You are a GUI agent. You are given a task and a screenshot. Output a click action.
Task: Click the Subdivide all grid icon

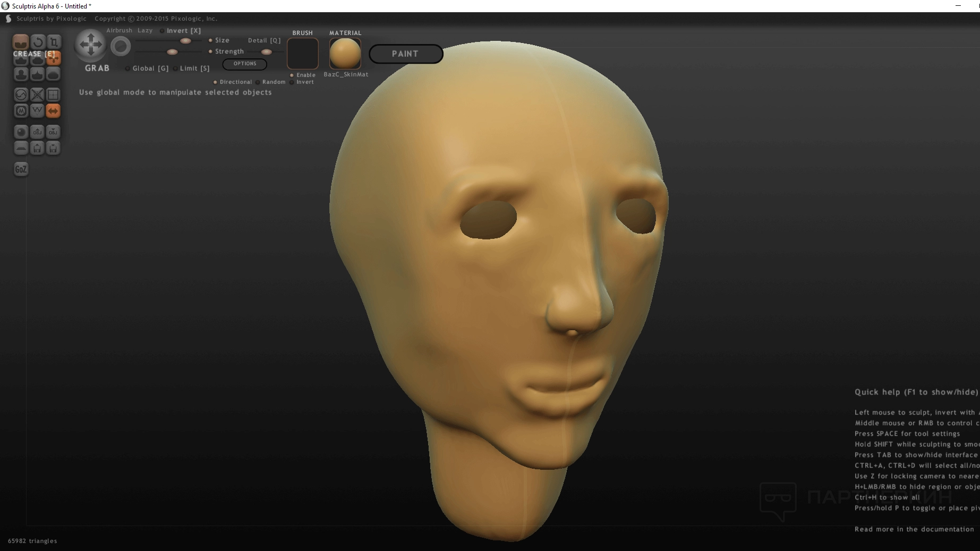[x=54, y=95]
